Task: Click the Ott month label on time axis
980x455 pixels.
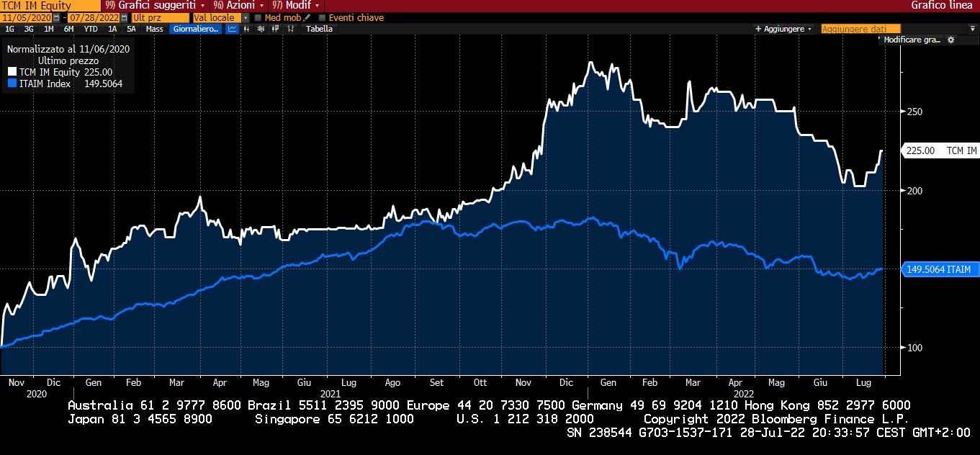Action: 480,383
